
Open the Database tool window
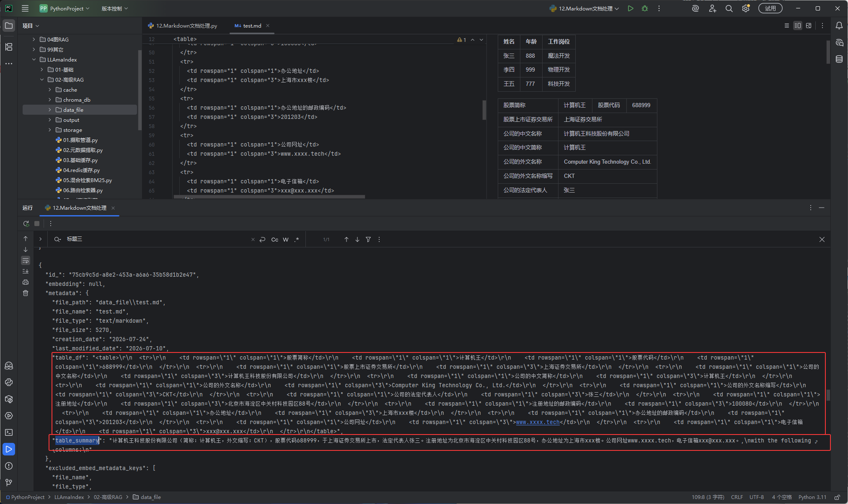click(839, 59)
